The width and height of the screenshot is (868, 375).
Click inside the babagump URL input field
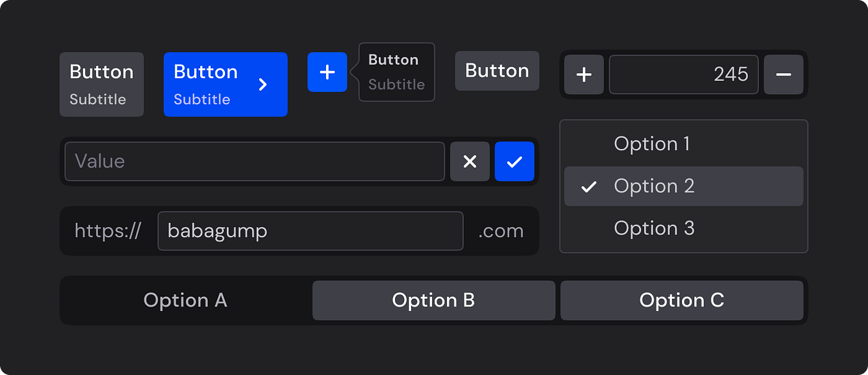coord(311,231)
